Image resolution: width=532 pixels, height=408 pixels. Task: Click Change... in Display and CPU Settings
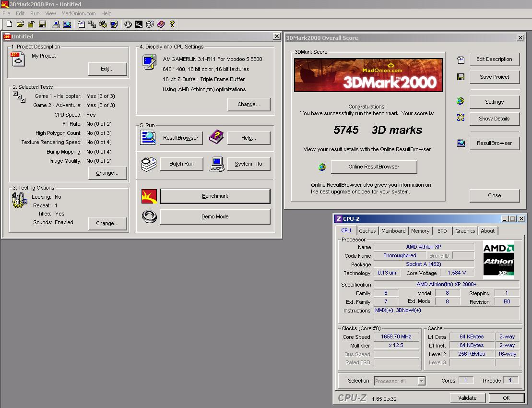pyautogui.click(x=248, y=104)
